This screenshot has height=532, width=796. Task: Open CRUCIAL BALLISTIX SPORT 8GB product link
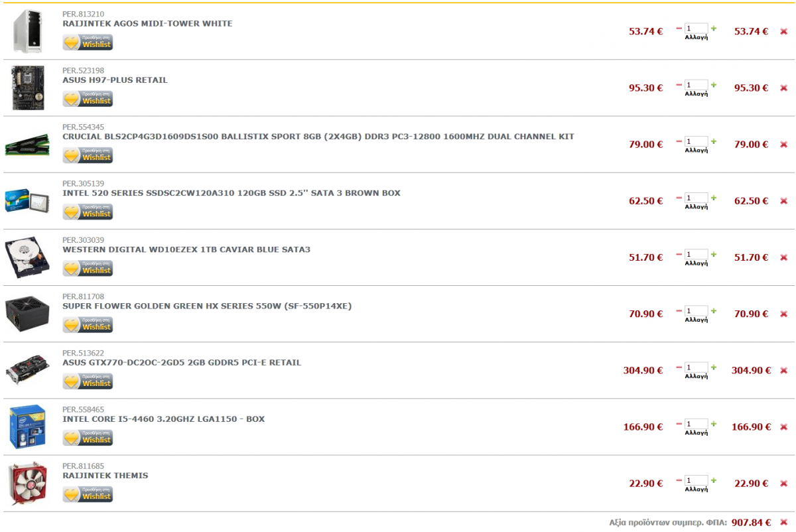click(x=318, y=137)
